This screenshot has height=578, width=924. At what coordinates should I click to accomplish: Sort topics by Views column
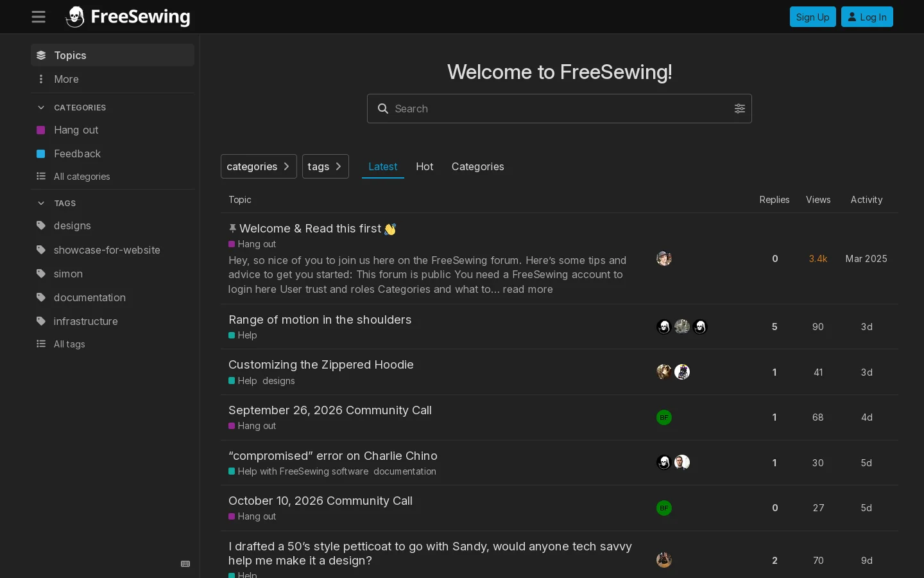[x=818, y=200]
